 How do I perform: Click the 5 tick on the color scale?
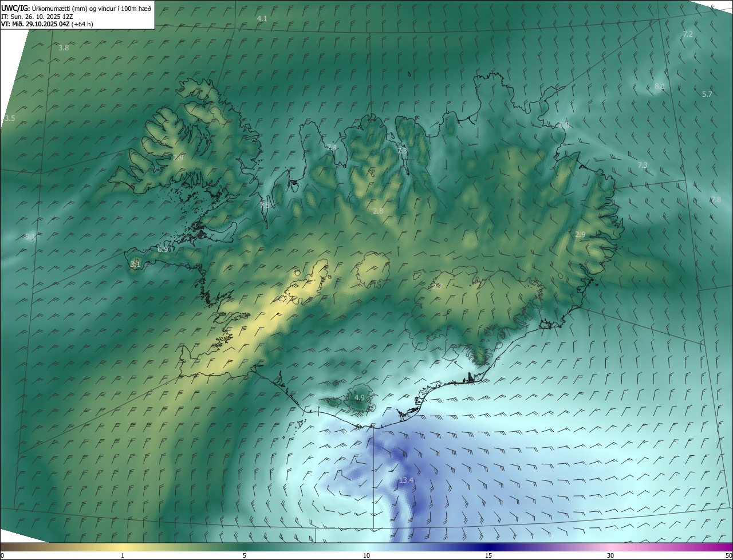pyautogui.click(x=245, y=556)
